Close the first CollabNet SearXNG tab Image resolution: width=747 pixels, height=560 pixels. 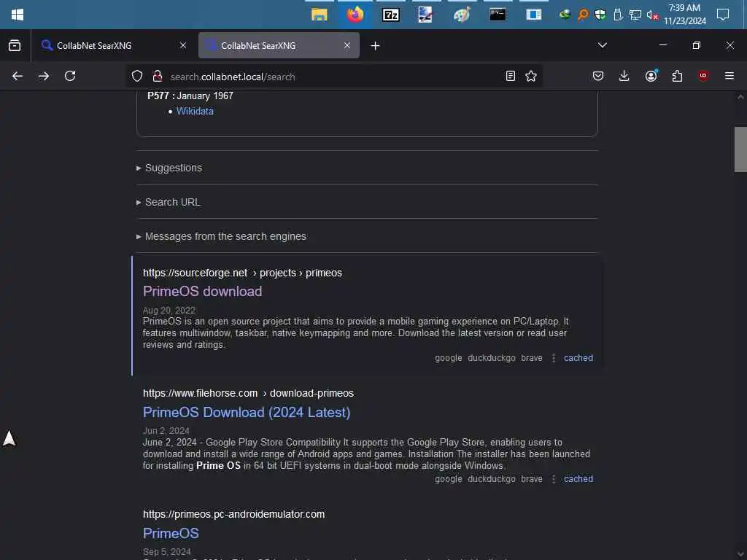(183, 45)
